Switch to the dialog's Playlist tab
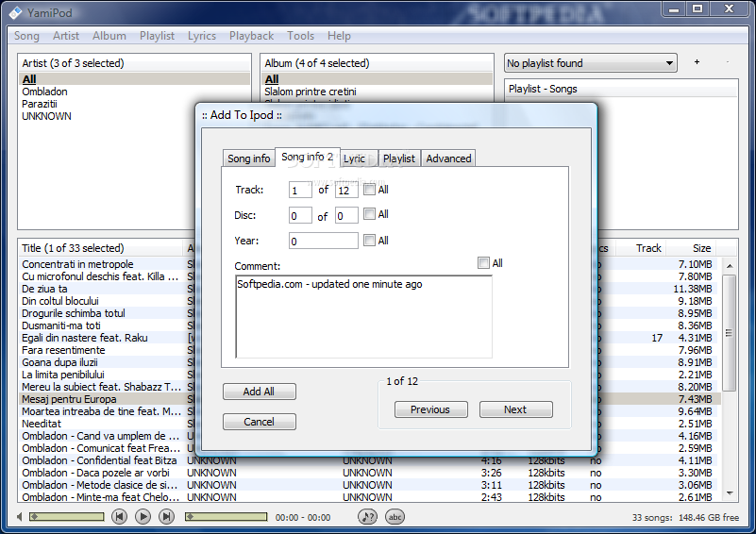Viewport: 756px width, 534px height. click(x=399, y=159)
